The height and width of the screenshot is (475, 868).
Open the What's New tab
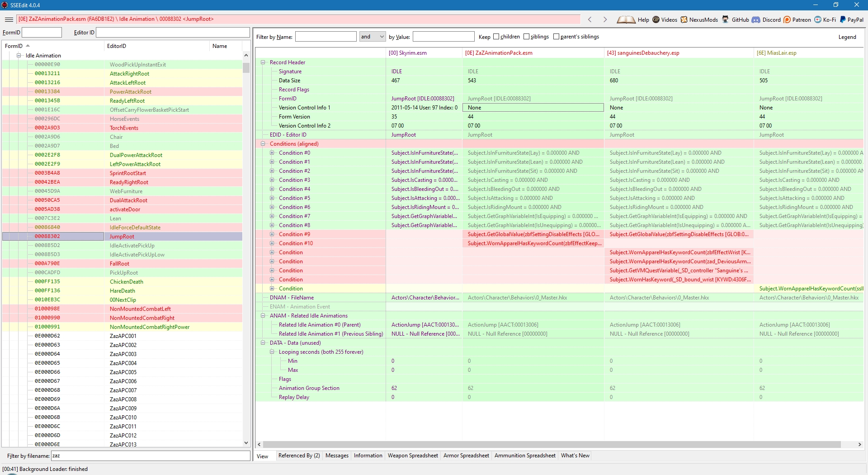coord(575,456)
